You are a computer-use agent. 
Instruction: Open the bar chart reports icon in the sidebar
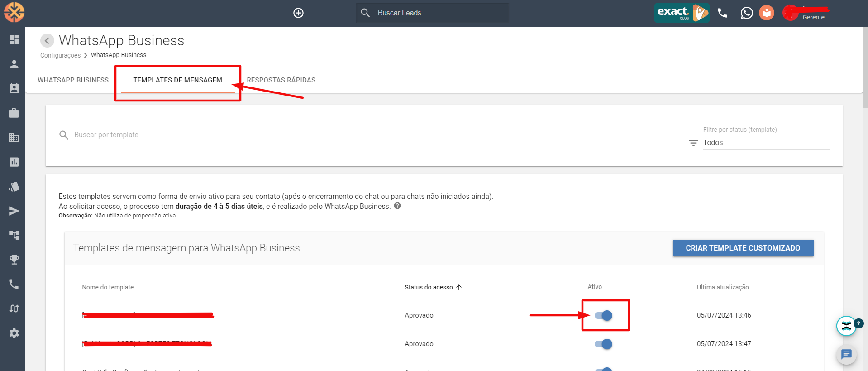pyautogui.click(x=14, y=162)
